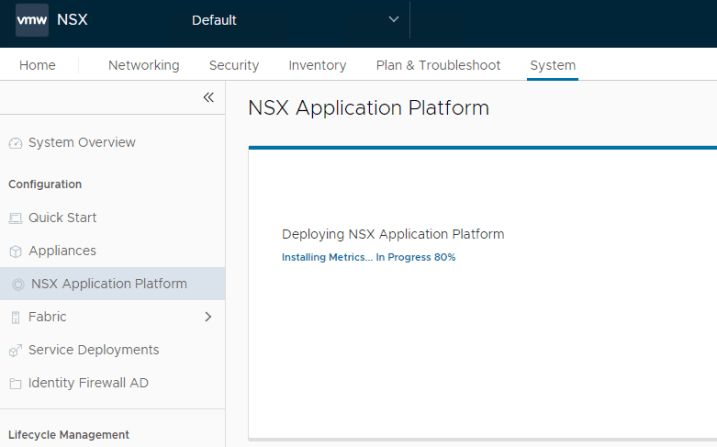The width and height of the screenshot is (717, 447).
Task: Open the Default project dropdown arrow
Action: [x=393, y=19]
